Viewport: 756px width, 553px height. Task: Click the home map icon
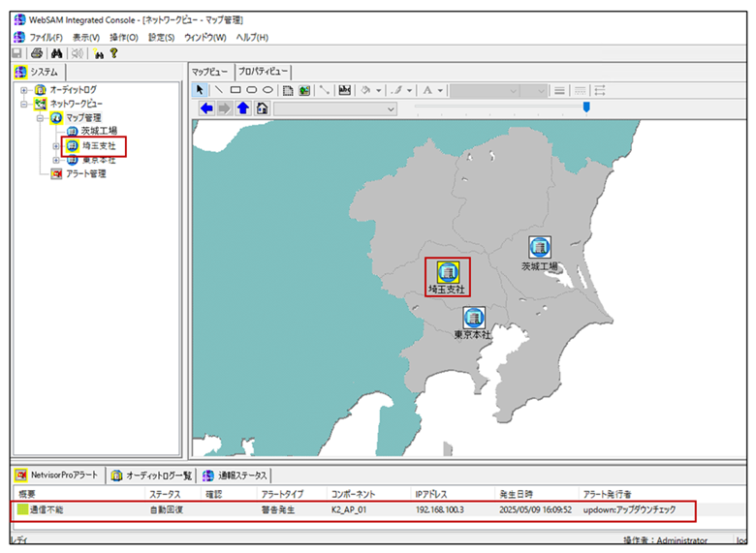click(261, 108)
